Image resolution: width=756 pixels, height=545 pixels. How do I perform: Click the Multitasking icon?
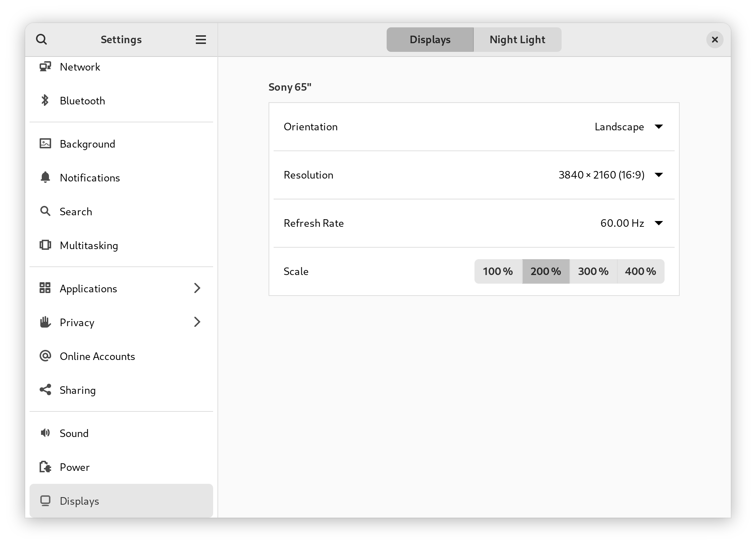[x=45, y=245]
